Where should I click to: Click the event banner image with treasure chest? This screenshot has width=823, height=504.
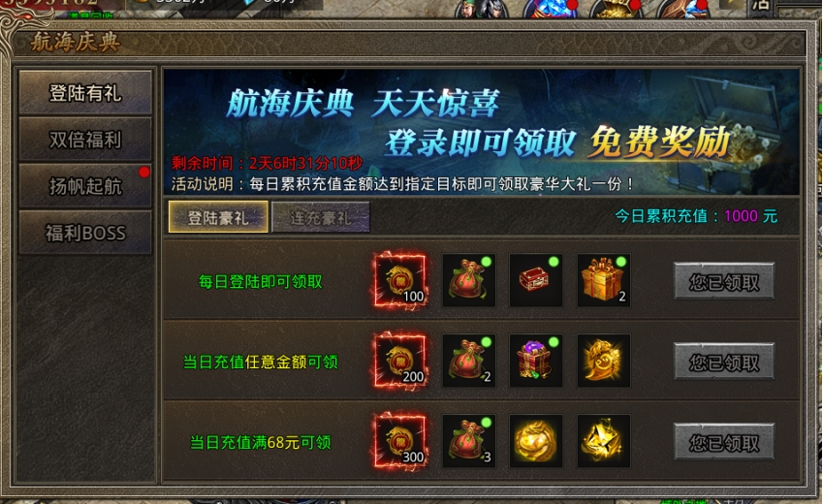click(x=482, y=132)
